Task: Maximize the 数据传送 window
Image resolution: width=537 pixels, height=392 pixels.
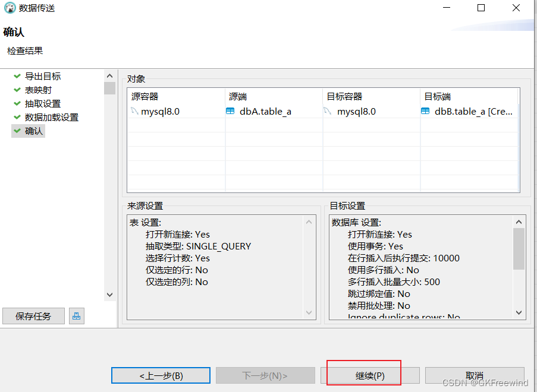Action: pos(481,8)
